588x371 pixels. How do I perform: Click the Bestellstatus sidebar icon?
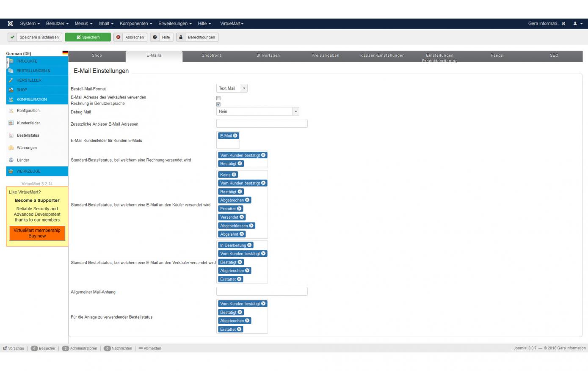pyautogui.click(x=11, y=135)
